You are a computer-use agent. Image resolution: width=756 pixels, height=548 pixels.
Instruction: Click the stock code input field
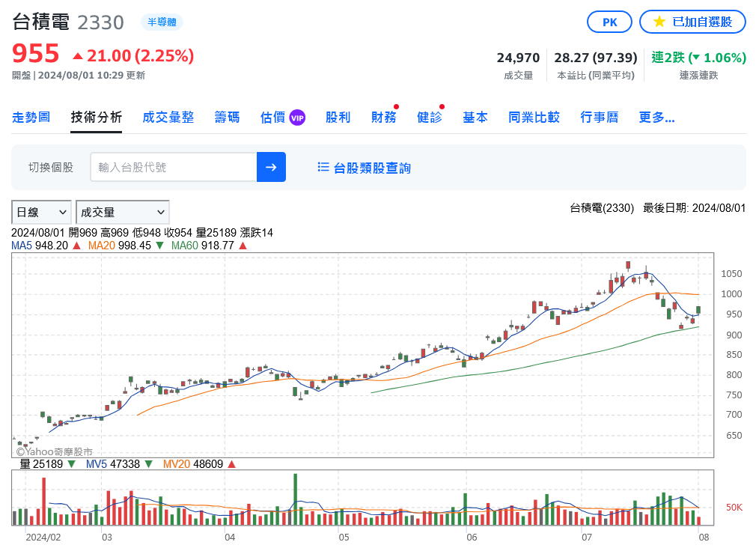[173, 167]
